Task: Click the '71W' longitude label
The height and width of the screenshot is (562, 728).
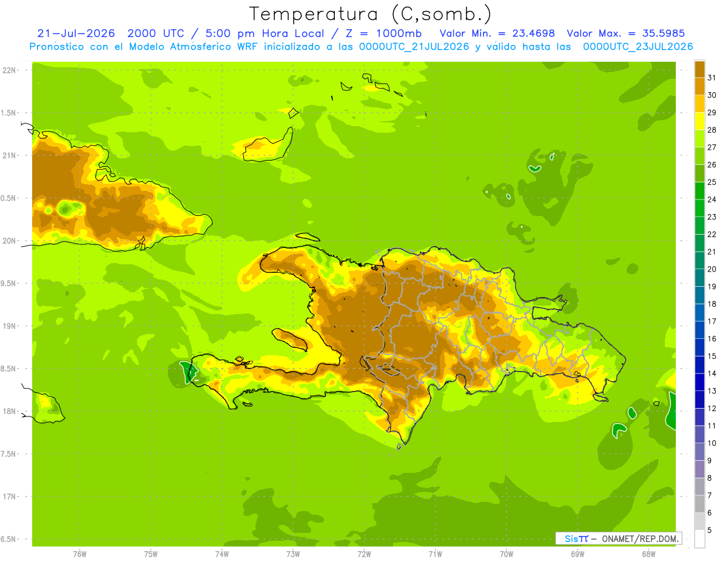Action: pos(435,554)
